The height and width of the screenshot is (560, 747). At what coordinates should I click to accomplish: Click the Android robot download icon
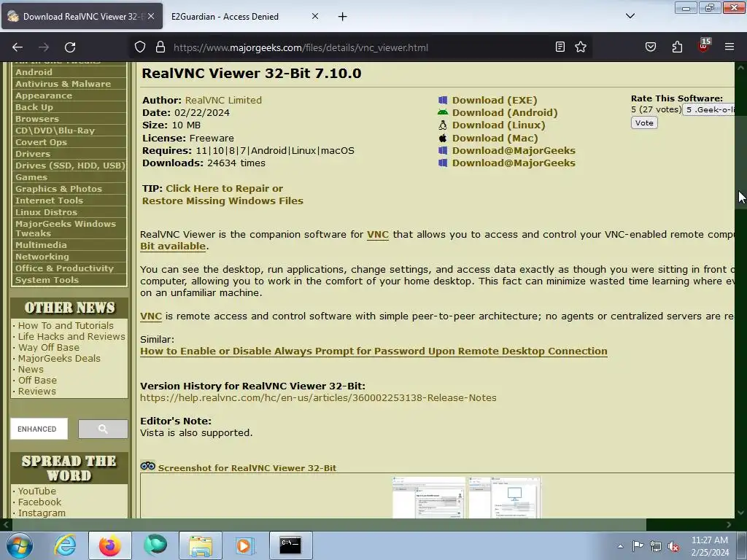[x=443, y=113]
